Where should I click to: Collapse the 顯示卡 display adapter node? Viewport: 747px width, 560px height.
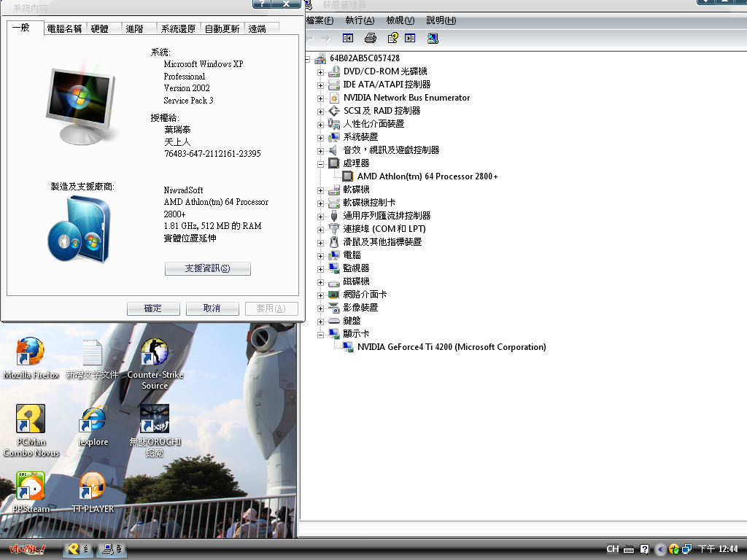[x=320, y=334]
